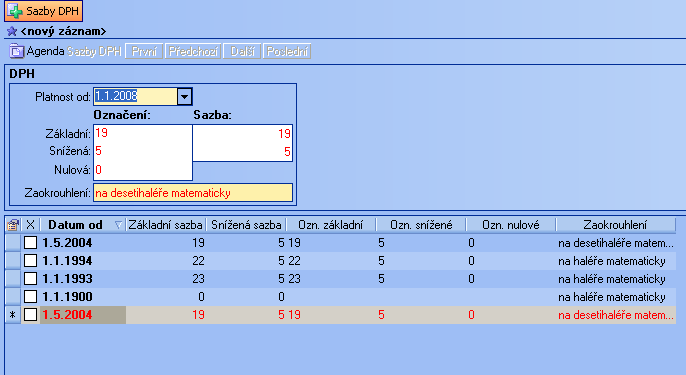Click Zaokrouhlení cell in the 1.1.1994 row
The image size is (686, 375).
[x=616, y=261]
